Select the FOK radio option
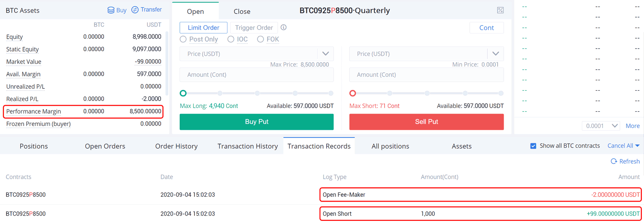Image resolution: width=644 pixels, height=223 pixels. (261, 39)
